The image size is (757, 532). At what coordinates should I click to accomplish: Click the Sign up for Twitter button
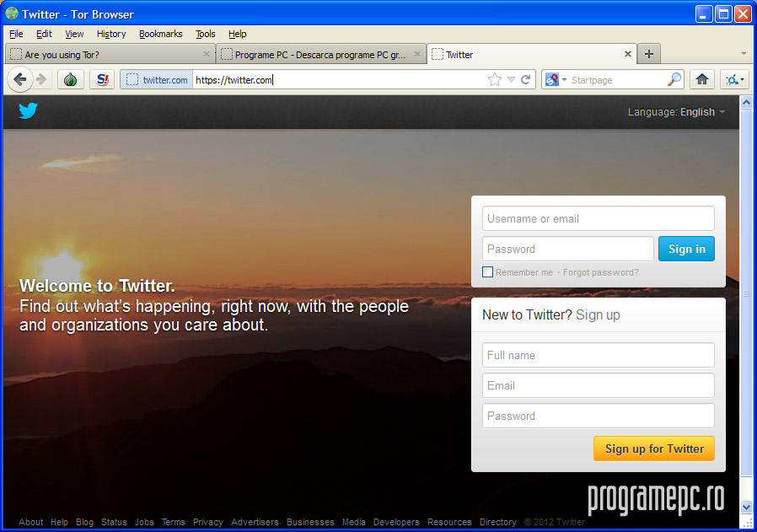pos(654,449)
